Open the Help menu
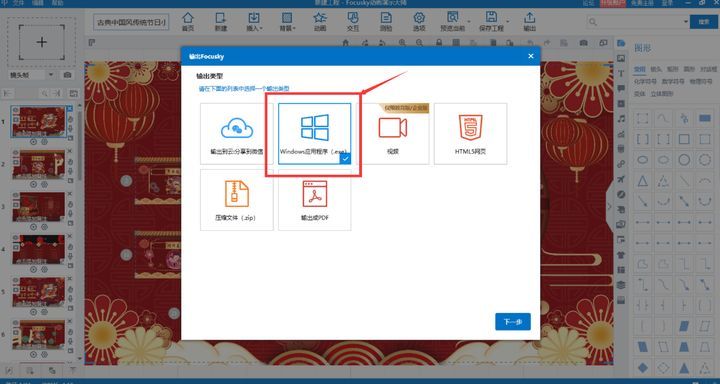720x384 pixels. pyautogui.click(x=57, y=3)
